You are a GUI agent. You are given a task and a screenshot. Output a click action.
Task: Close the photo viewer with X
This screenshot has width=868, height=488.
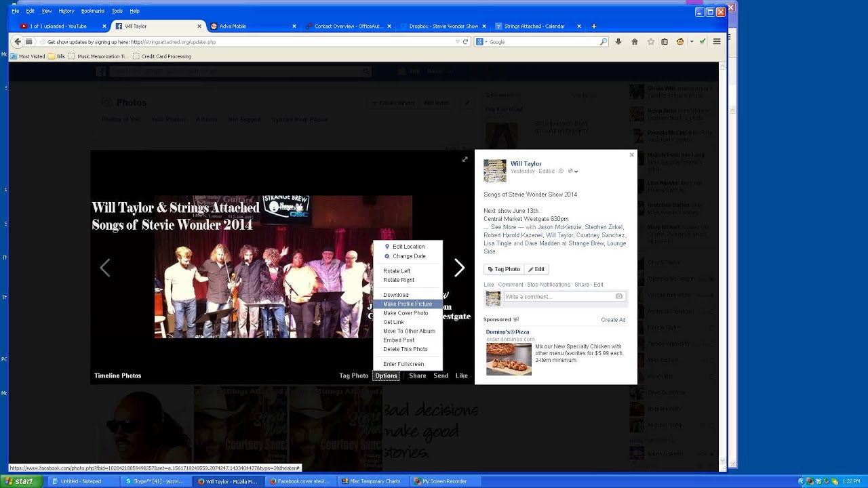pyautogui.click(x=631, y=155)
